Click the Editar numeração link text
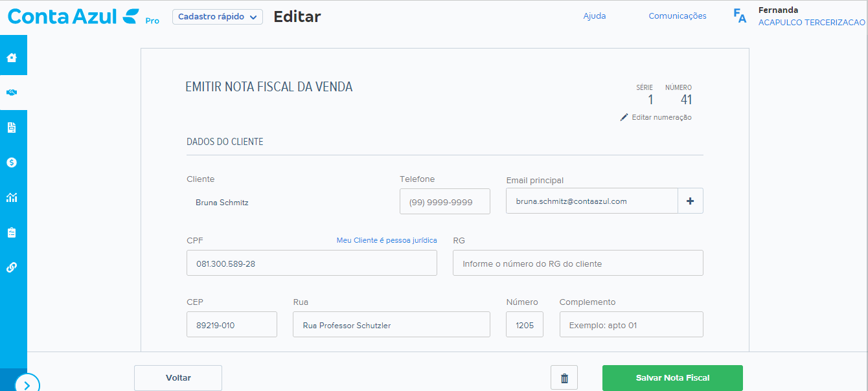The image size is (868, 391). (661, 117)
